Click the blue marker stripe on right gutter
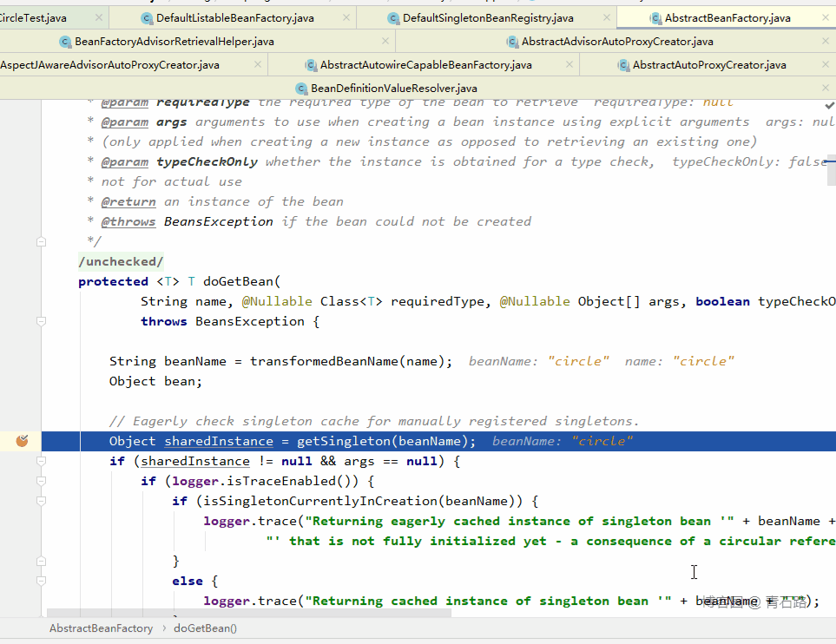The width and height of the screenshot is (836, 644). 831,161
